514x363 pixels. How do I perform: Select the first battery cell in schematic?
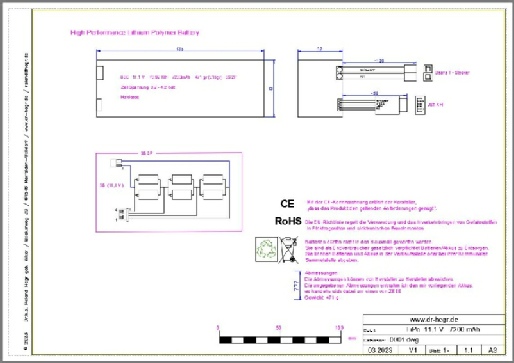coord(148,187)
